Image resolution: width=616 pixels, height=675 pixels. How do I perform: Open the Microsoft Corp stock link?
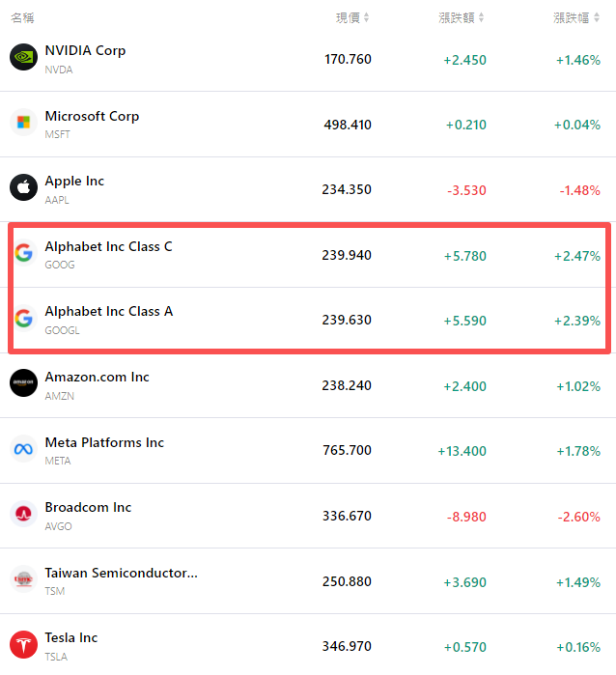pos(92,116)
